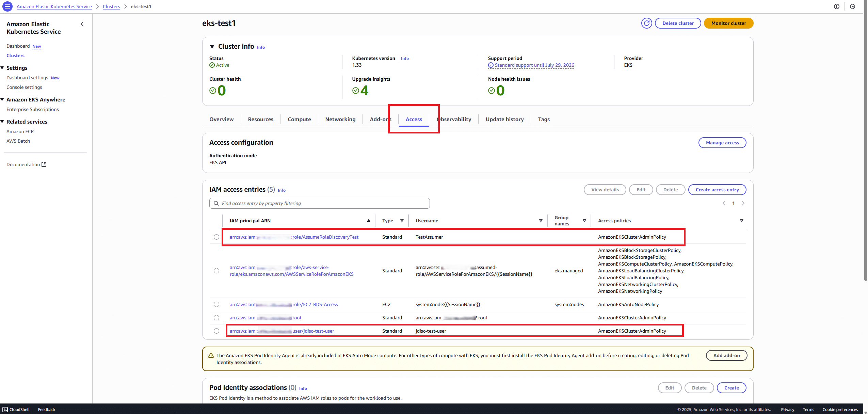868x414 pixels.
Task: Open the navigation hamburger menu
Action: pos(7,6)
